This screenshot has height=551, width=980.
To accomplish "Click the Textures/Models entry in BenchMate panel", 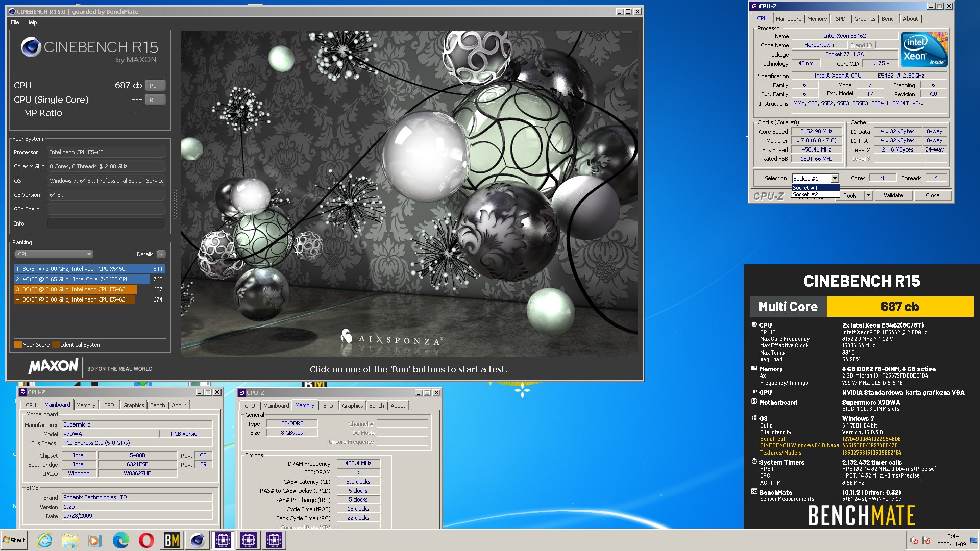I will tap(780, 453).
